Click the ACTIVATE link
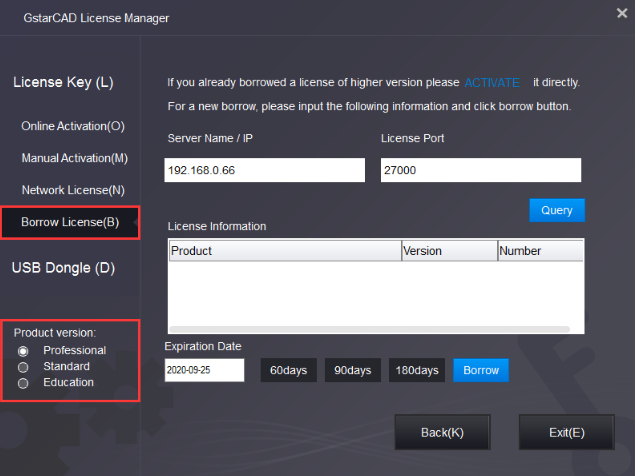 click(x=492, y=83)
